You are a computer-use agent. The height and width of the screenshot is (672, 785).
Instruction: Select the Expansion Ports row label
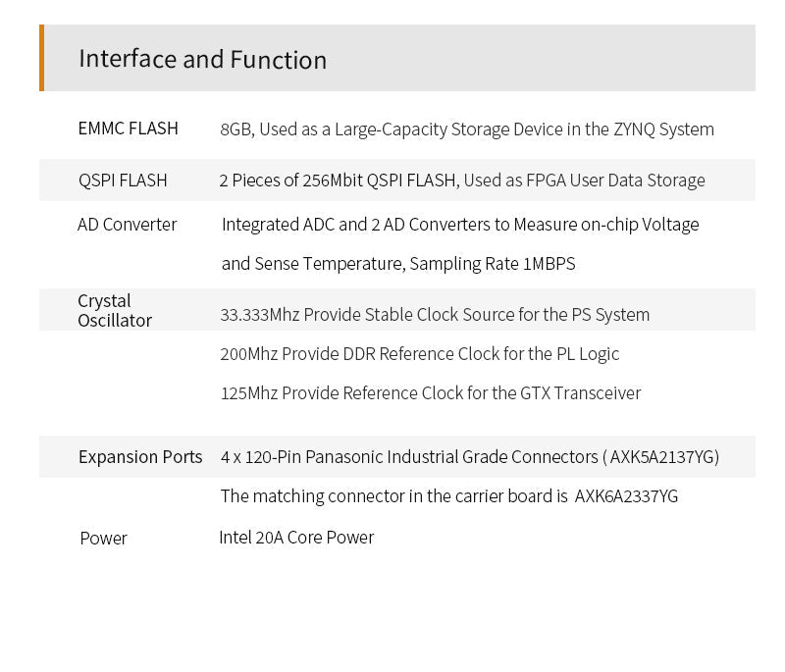click(x=140, y=457)
